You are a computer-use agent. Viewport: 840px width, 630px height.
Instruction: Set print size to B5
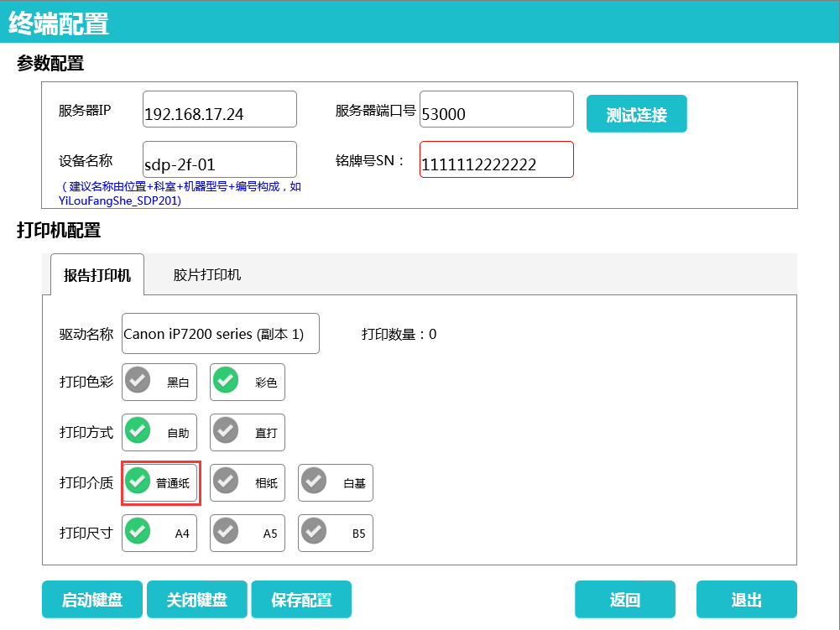[x=336, y=533]
